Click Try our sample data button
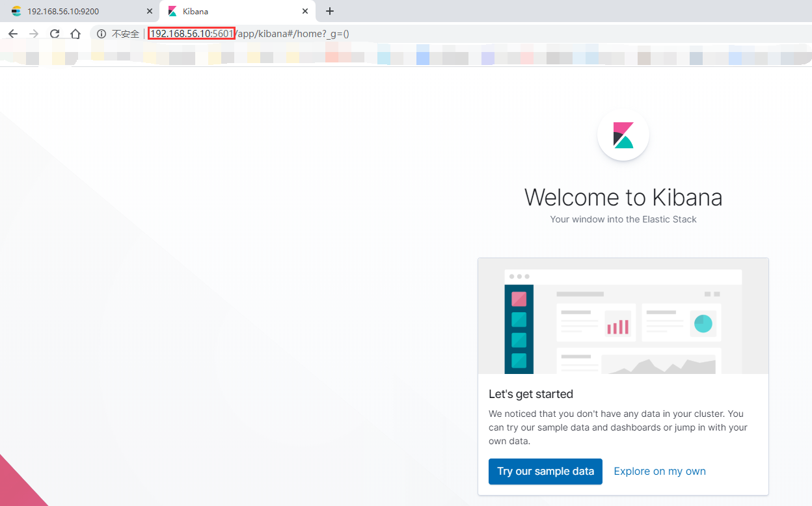 tap(545, 472)
